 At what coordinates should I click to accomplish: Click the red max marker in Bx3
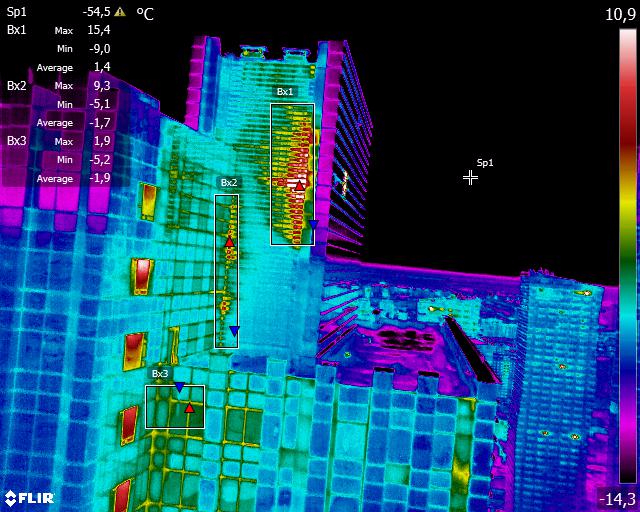coord(188,407)
